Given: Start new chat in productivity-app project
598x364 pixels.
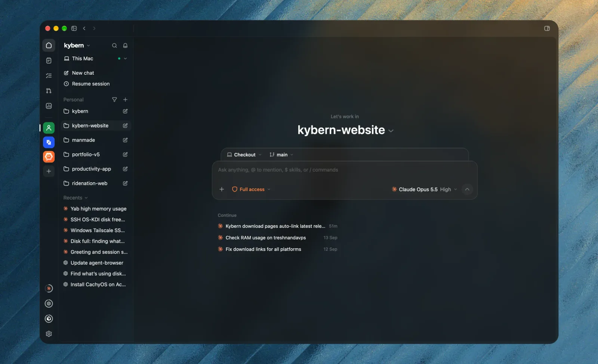Looking at the screenshot, I should pos(125,169).
